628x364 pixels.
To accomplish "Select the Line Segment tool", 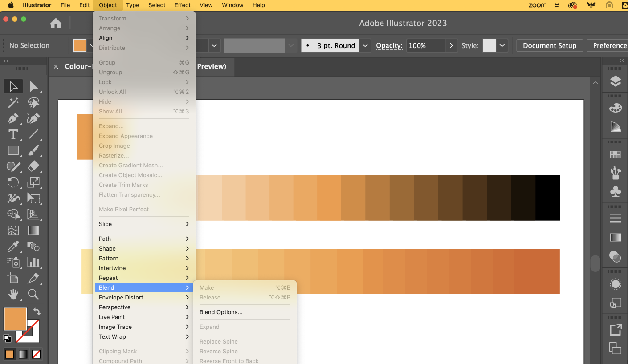I will (33, 134).
